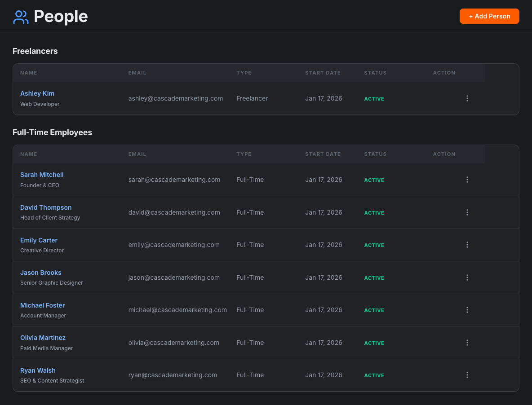Open three-dot menu for Michael Foster
Screen dimensions: 532x405
(467, 310)
